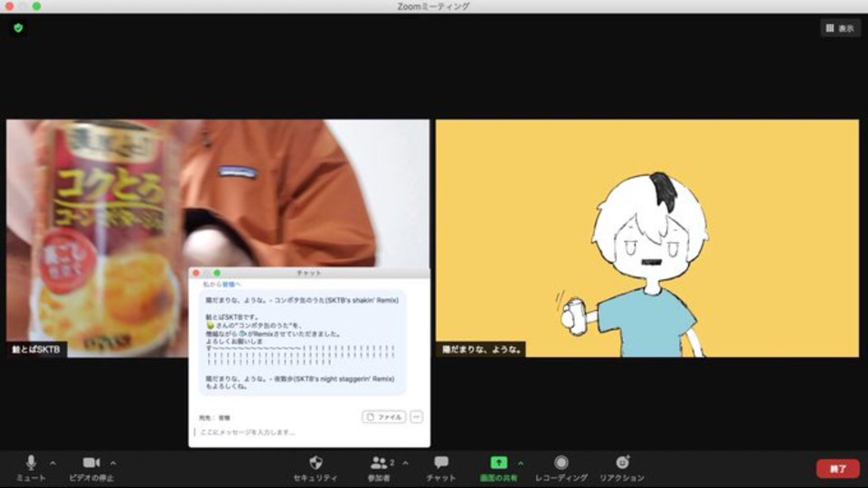
Task: Open participants panel (参加者)
Action: pyautogui.click(x=379, y=468)
